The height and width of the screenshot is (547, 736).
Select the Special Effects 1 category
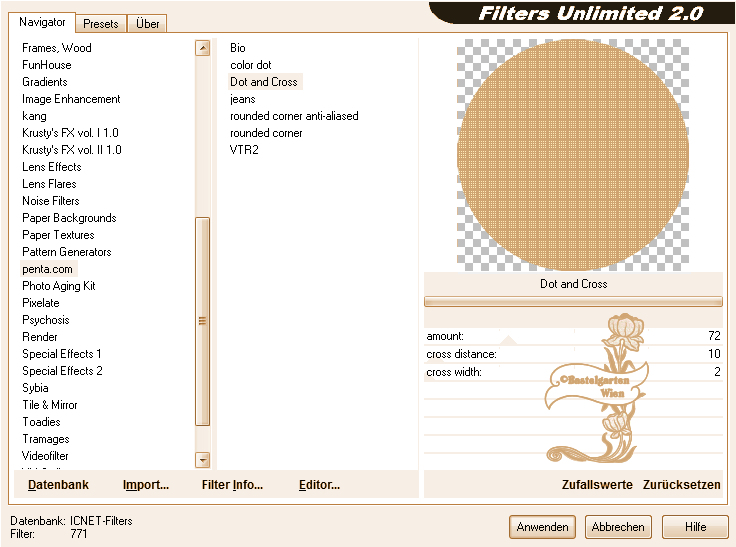click(x=61, y=354)
